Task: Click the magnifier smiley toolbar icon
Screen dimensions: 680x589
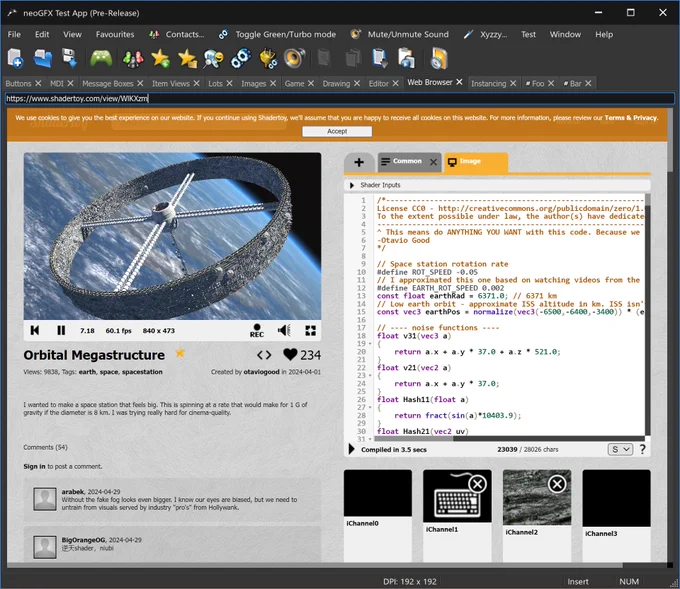Action: (214, 59)
